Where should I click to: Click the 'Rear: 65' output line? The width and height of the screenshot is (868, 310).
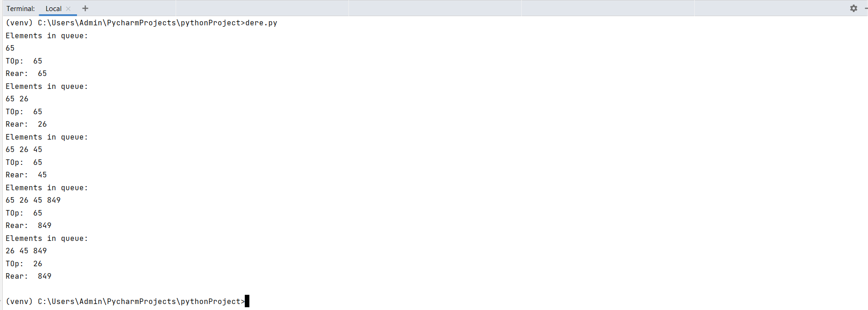coord(26,74)
